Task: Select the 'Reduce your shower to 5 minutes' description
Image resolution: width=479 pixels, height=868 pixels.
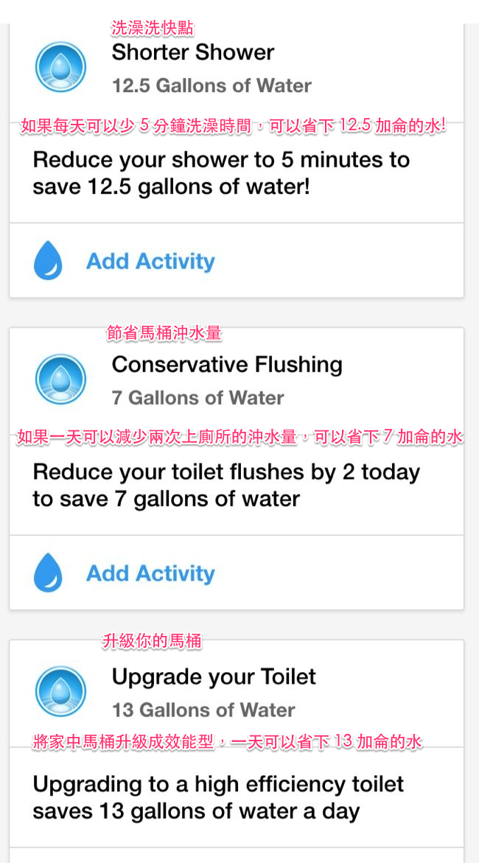Action: click(x=221, y=173)
